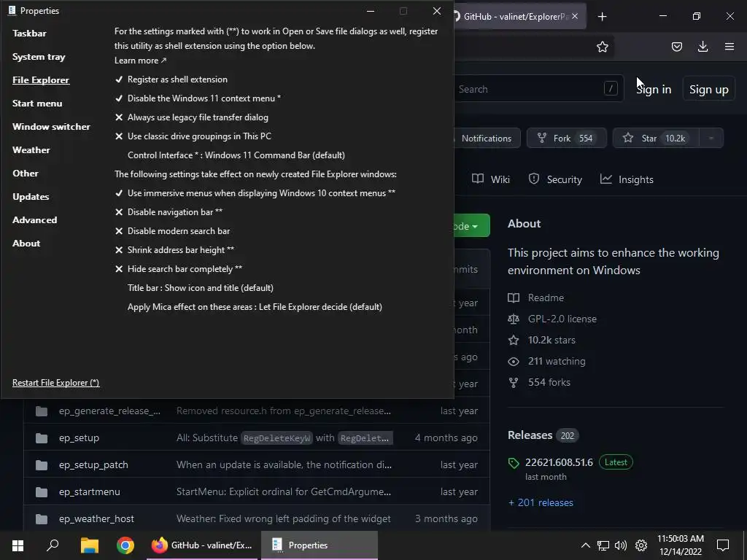This screenshot has height=560, width=747.
Task: Open Title bar dropdown setting
Action: pos(201,288)
